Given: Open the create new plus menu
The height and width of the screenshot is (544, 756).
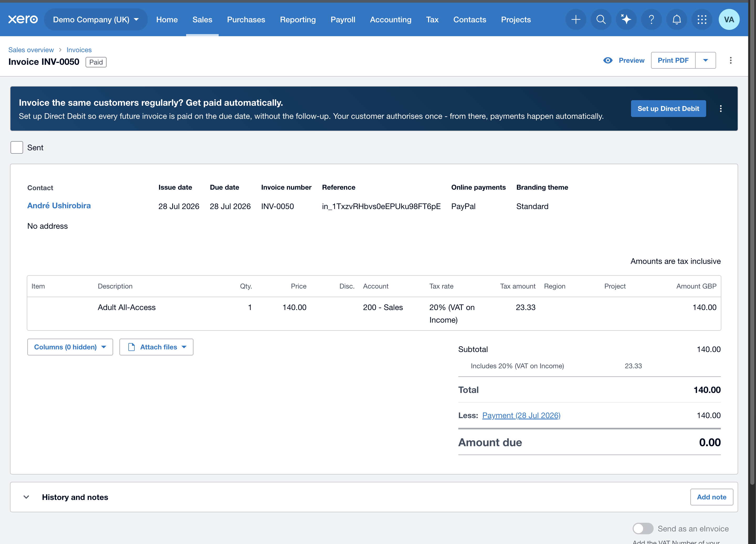Looking at the screenshot, I should pyautogui.click(x=576, y=19).
